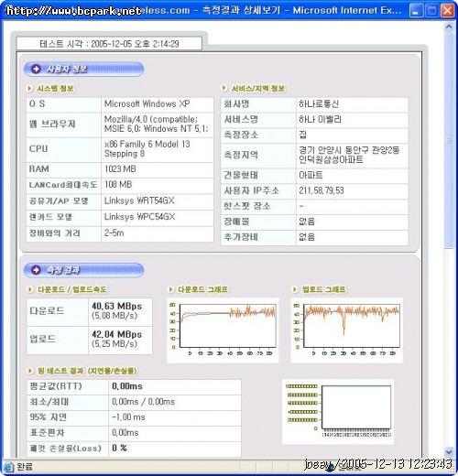Minimize the Internet Explorer window
Viewport: 458px width, 476px height.
416,11
